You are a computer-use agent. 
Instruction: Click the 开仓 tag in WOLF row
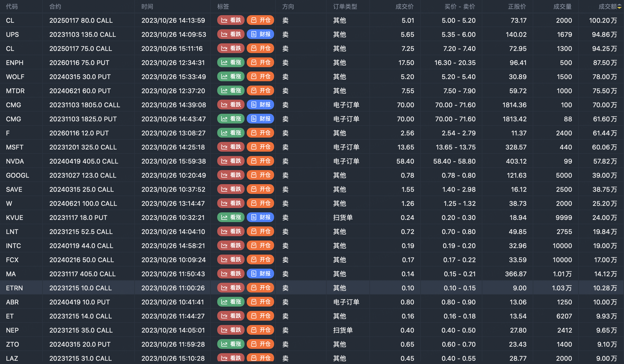pyautogui.click(x=260, y=77)
